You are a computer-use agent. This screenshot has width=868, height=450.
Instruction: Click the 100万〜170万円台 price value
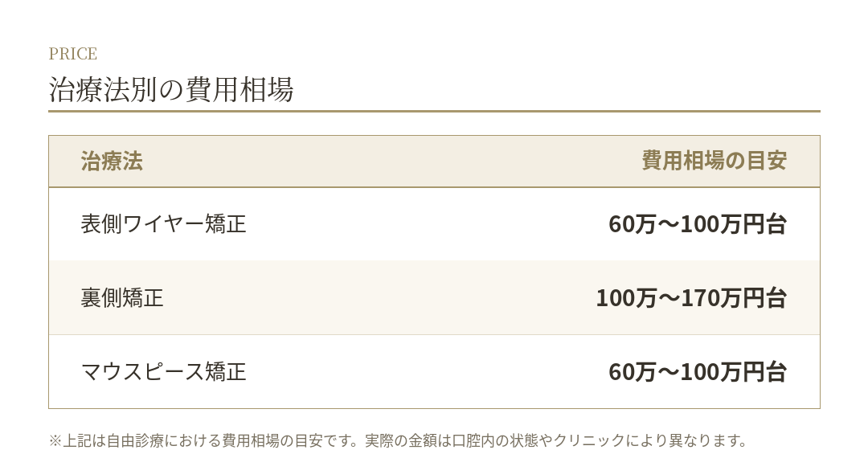(x=691, y=298)
